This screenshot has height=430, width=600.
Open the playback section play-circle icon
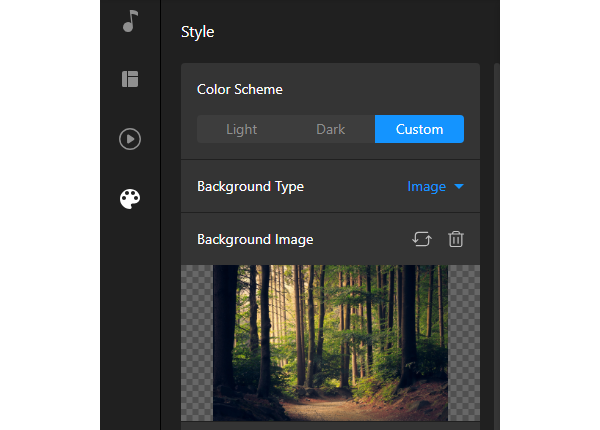[130, 139]
